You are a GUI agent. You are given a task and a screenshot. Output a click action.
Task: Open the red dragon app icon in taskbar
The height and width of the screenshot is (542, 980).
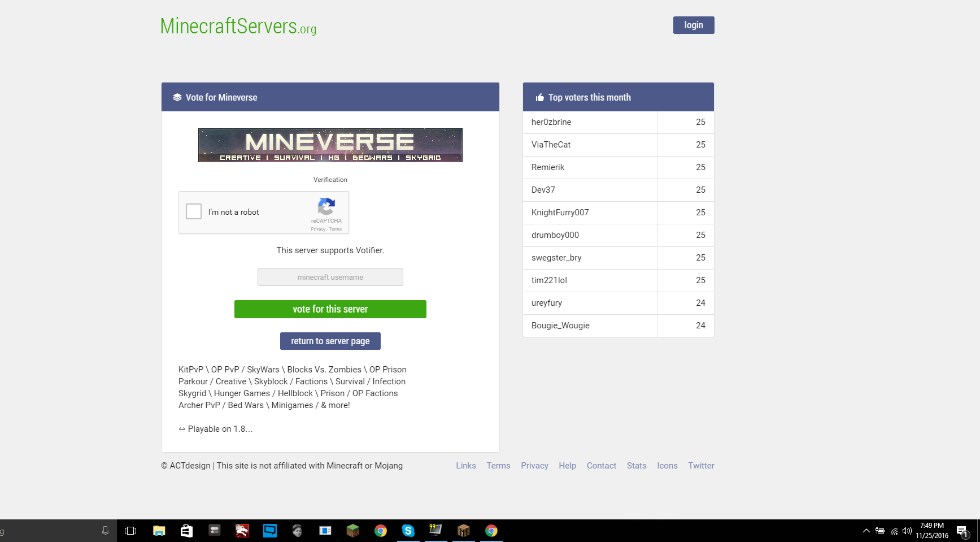click(242, 531)
